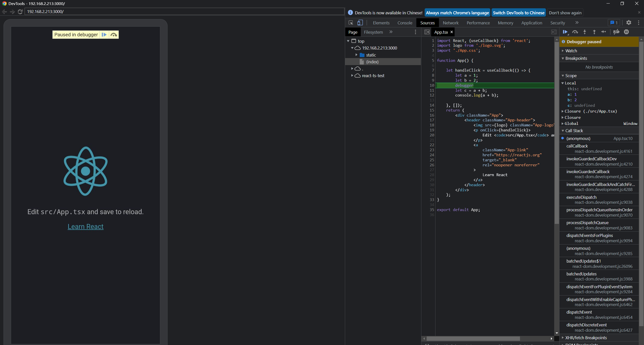This screenshot has height=345, width=644.
Task: Toggle Deactivate breakpoints icon
Action: pos(616,32)
